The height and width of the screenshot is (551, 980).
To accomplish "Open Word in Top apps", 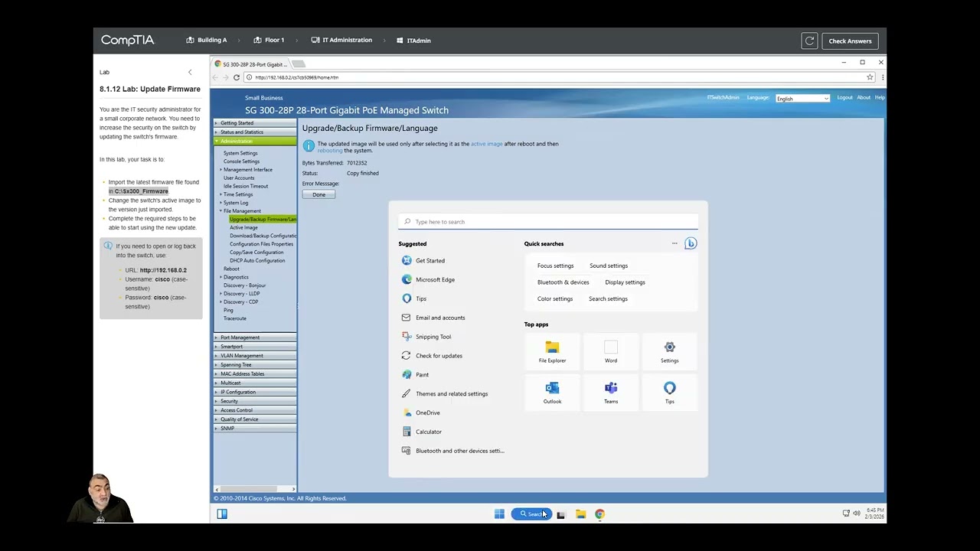I will point(611,352).
